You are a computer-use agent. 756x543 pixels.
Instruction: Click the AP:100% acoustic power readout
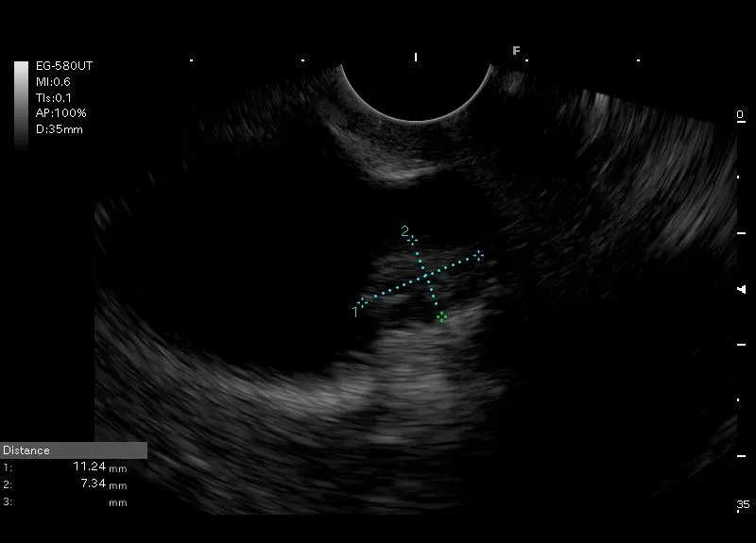pyautogui.click(x=60, y=113)
